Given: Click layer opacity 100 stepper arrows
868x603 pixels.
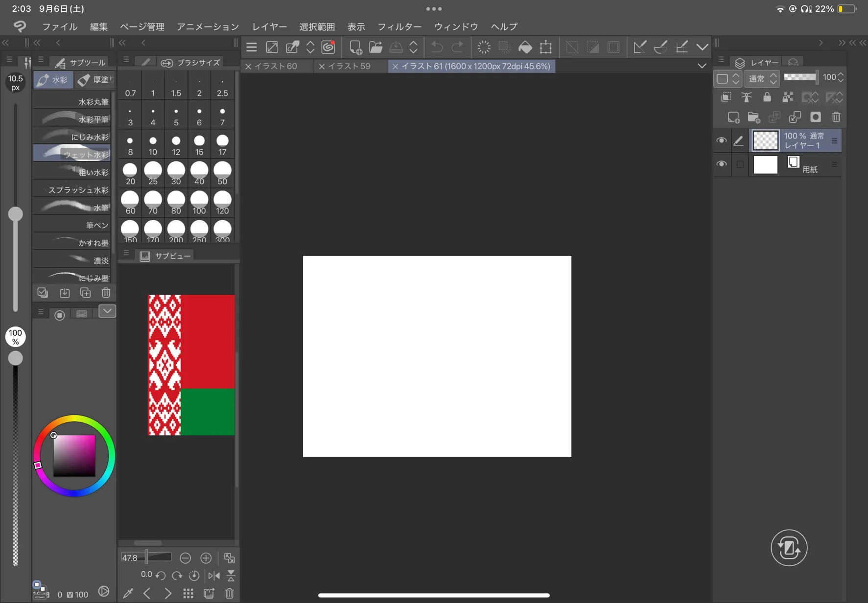Looking at the screenshot, I should click(x=841, y=77).
